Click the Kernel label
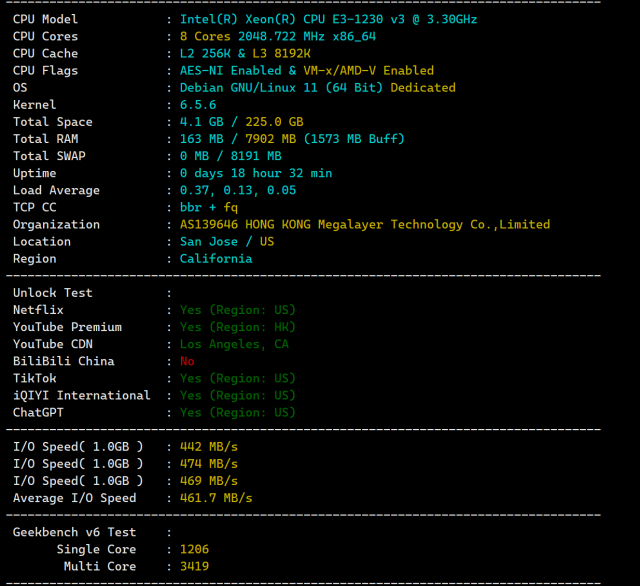The image size is (640, 586). click(x=34, y=105)
